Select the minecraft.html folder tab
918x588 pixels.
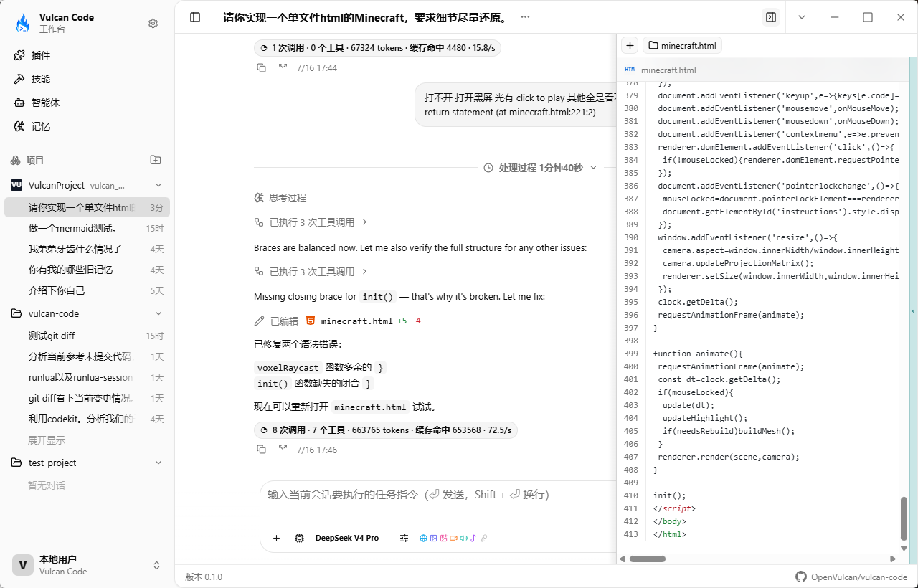[682, 45]
